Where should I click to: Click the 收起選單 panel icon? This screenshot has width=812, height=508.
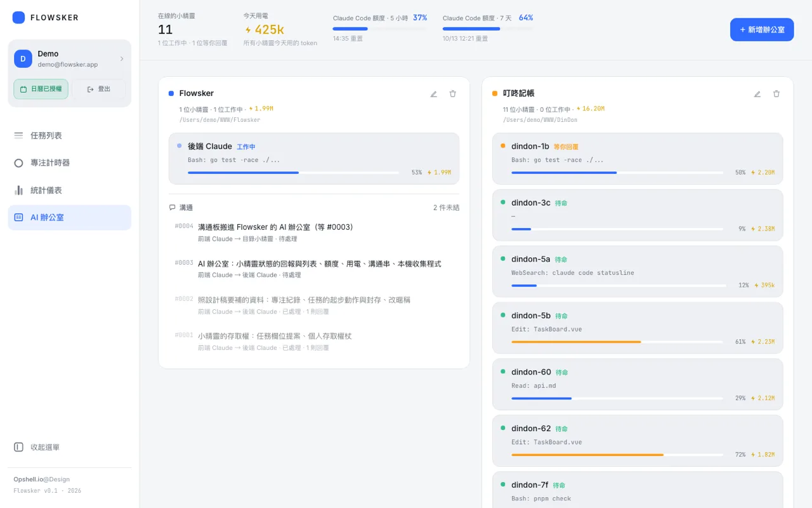pyautogui.click(x=18, y=447)
